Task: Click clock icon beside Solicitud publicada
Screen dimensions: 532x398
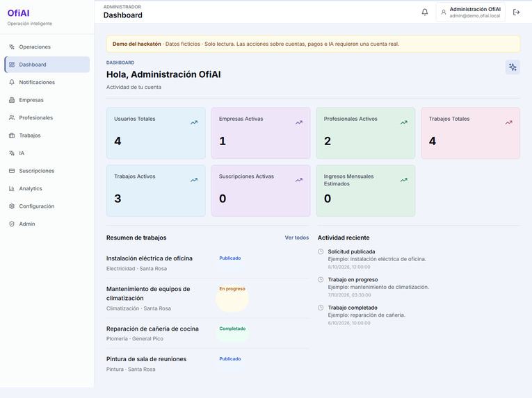Action: coord(321,251)
